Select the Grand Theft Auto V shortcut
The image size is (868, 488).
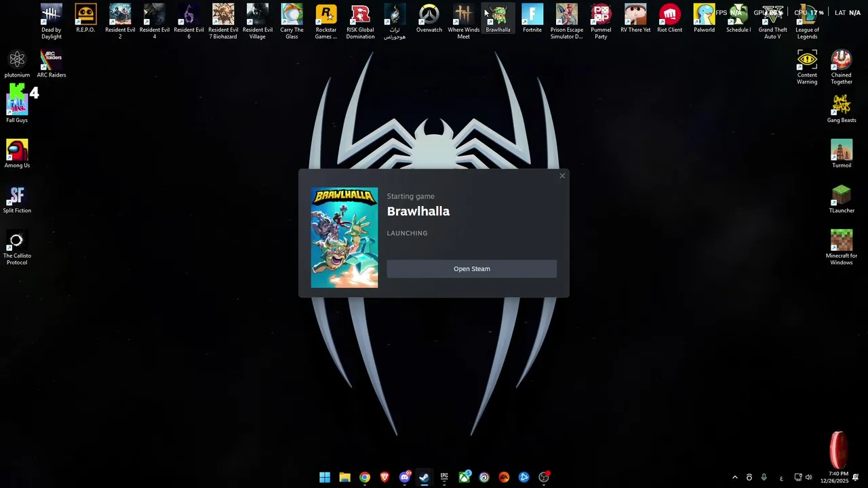[x=772, y=22]
